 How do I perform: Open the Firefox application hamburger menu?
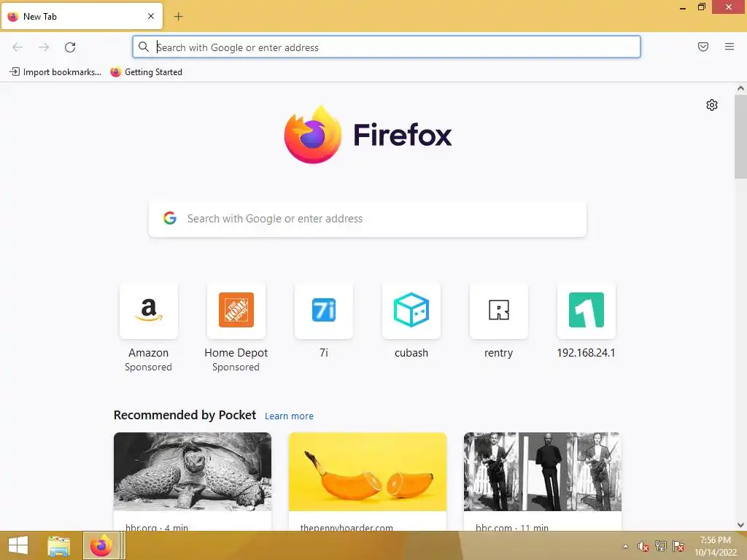pos(729,47)
